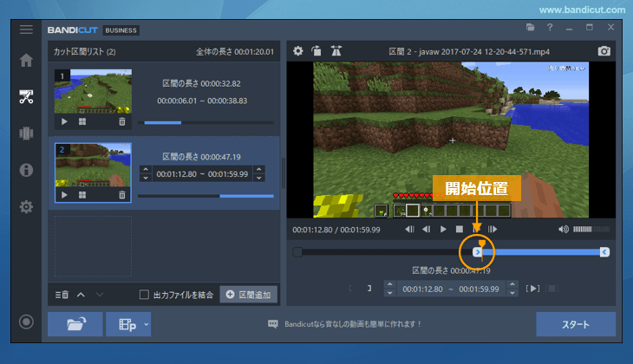The height and width of the screenshot is (364, 633).
Task: Stop video playback
Action: (460, 229)
